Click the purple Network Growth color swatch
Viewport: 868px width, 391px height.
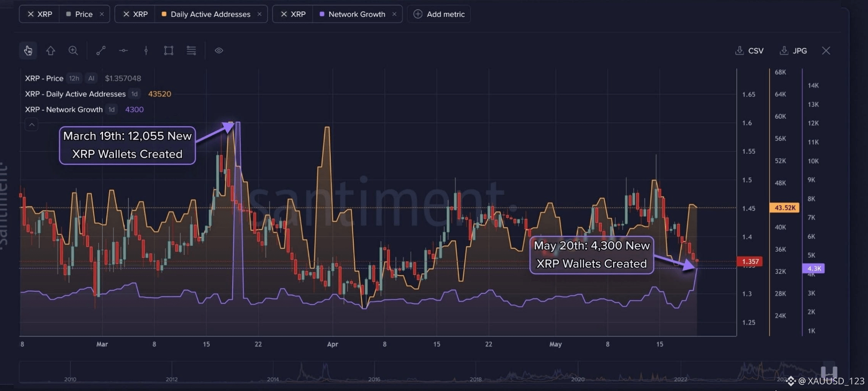tap(322, 14)
